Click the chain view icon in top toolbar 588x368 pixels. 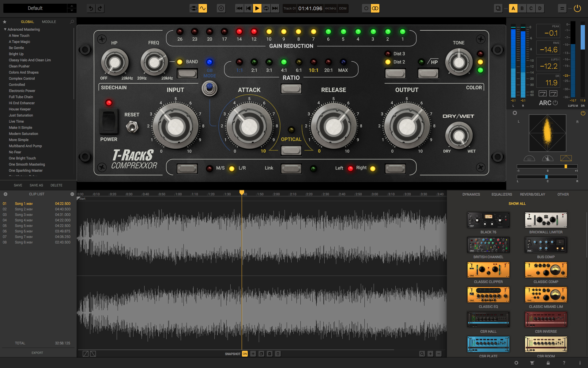tap(194, 8)
